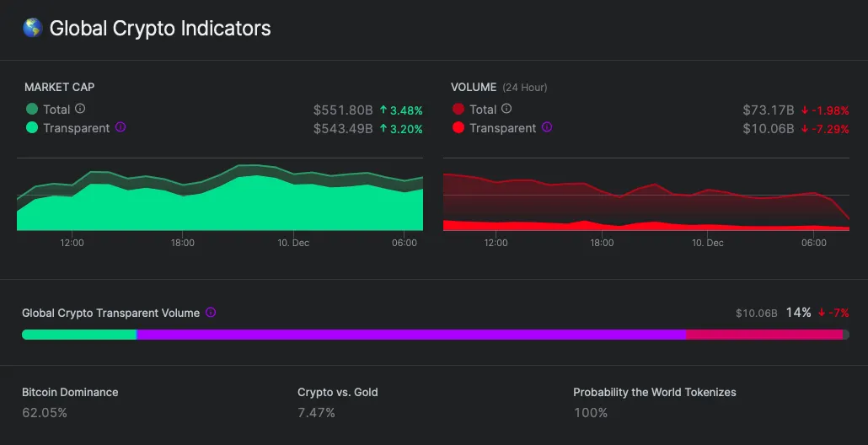The image size is (868, 445).
Task: Click the 06:00 label on market cap chart
Action: tap(405, 243)
